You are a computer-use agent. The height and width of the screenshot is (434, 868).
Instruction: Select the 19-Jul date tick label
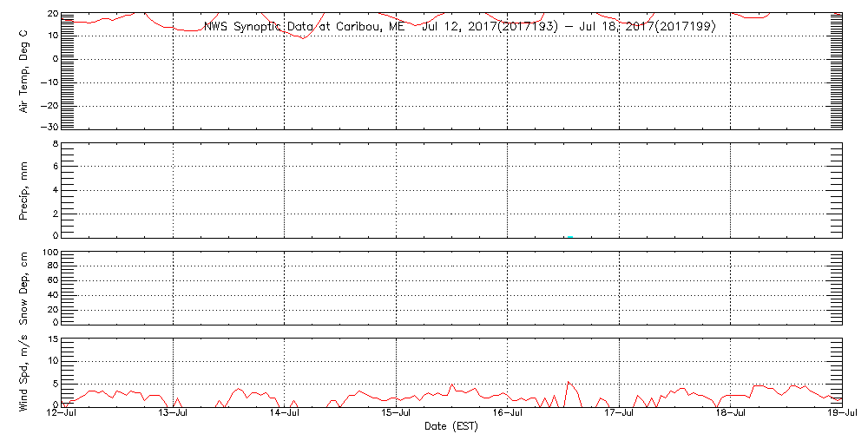point(841,414)
